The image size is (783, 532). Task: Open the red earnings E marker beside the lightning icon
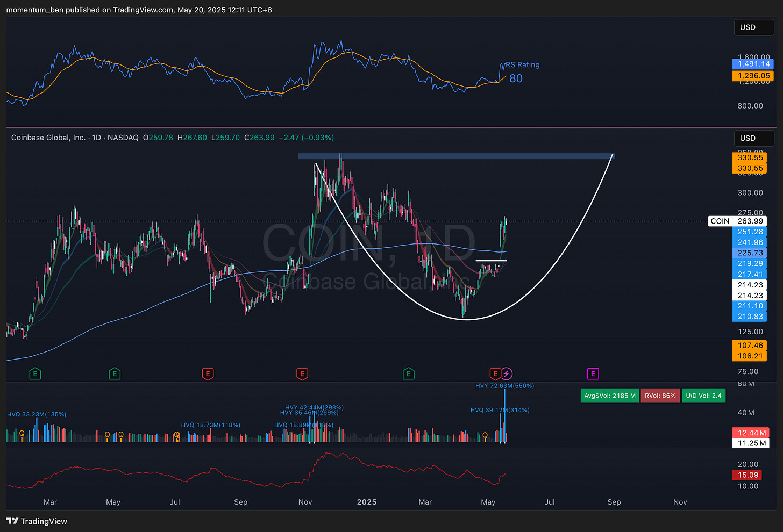[495, 373]
